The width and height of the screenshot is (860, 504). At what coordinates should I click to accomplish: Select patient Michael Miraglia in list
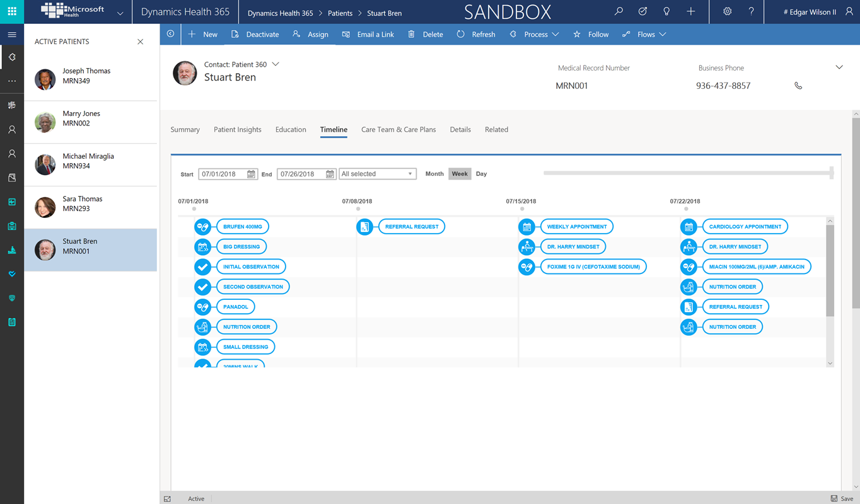coord(91,165)
